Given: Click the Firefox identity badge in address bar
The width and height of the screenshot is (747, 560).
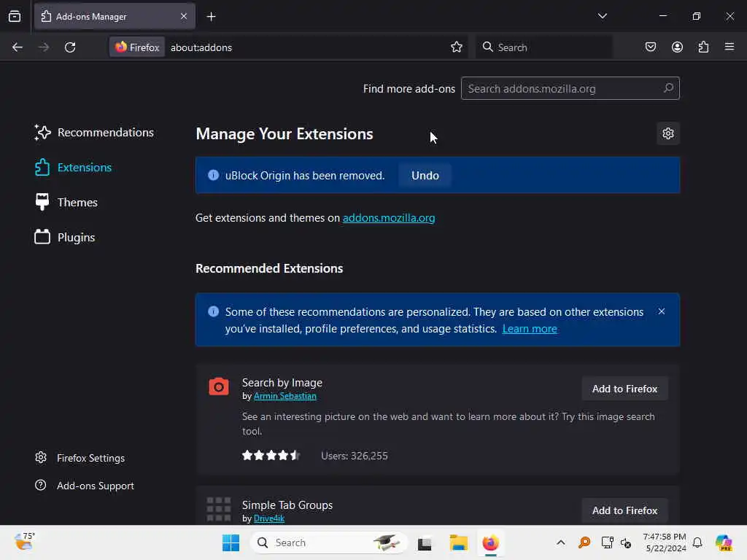Looking at the screenshot, I should pyautogui.click(x=137, y=47).
